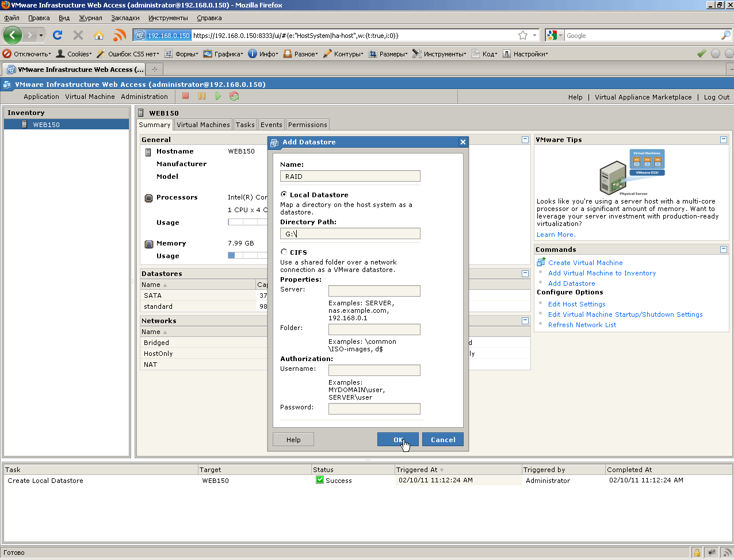
Task: Switch to Permissions tab
Action: [x=308, y=125]
